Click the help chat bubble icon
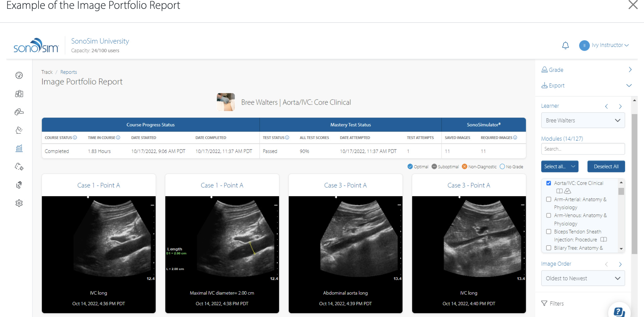 click(619, 312)
